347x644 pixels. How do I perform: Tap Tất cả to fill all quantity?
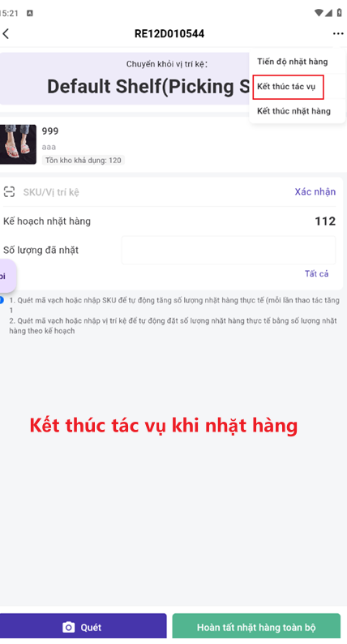coord(316,273)
